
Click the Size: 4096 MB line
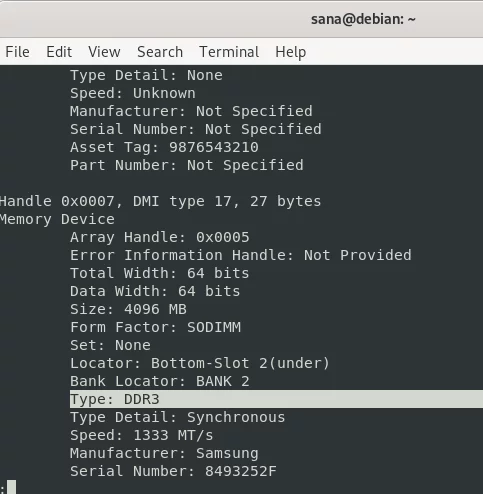point(128,309)
